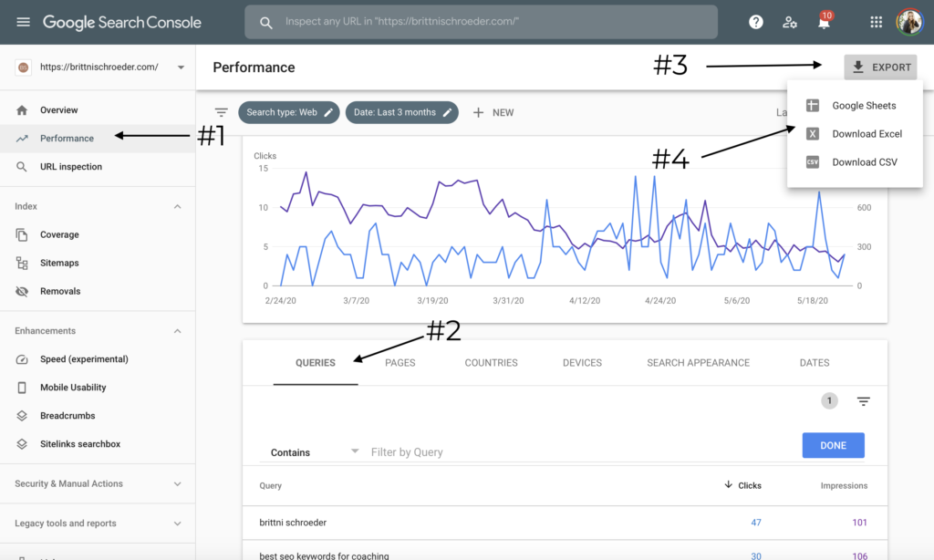Click the site favicon for brittnischroeder.com
The image size is (934, 560).
(x=23, y=67)
